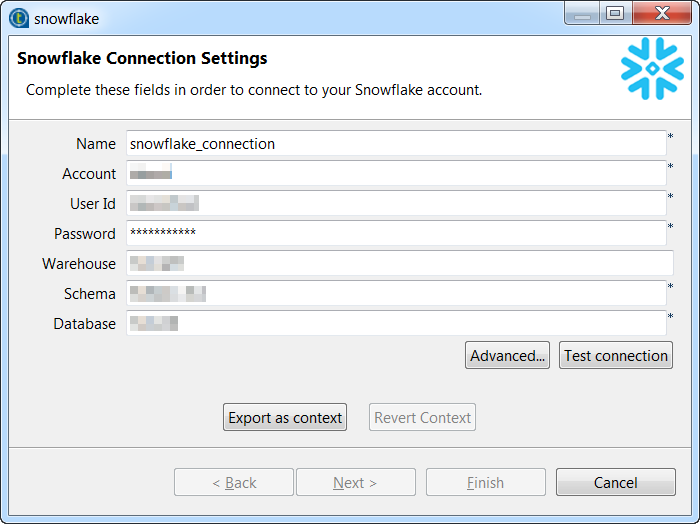Image resolution: width=700 pixels, height=524 pixels.
Task: Click the Next button
Action: pyautogui.click(x=355, y=483)
